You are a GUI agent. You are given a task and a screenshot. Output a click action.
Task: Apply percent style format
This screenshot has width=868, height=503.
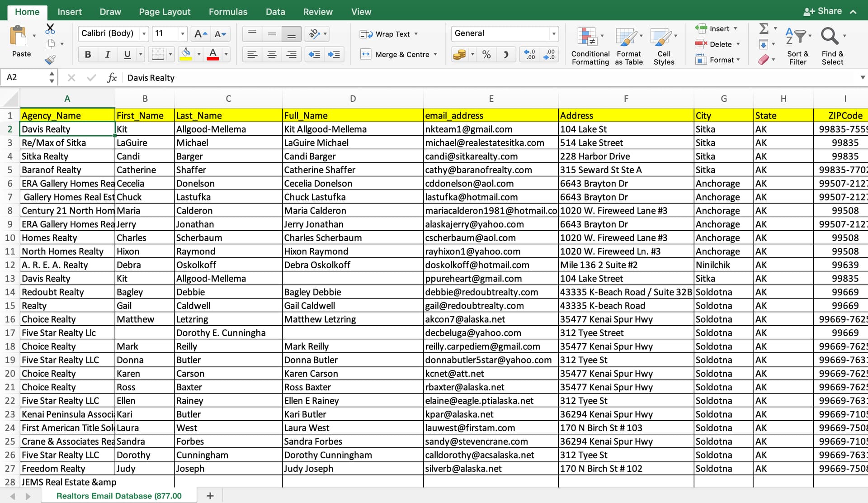click(486, 55)
